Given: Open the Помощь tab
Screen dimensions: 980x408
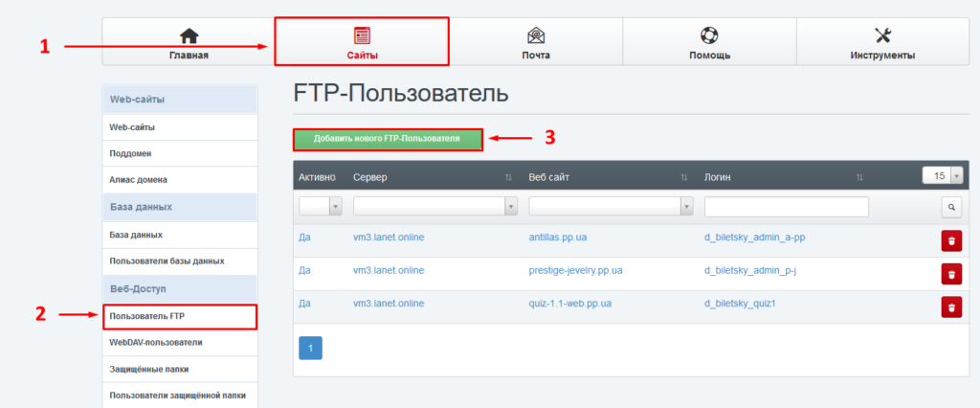Looking at the screenshot, I should [x=709, y=43].
